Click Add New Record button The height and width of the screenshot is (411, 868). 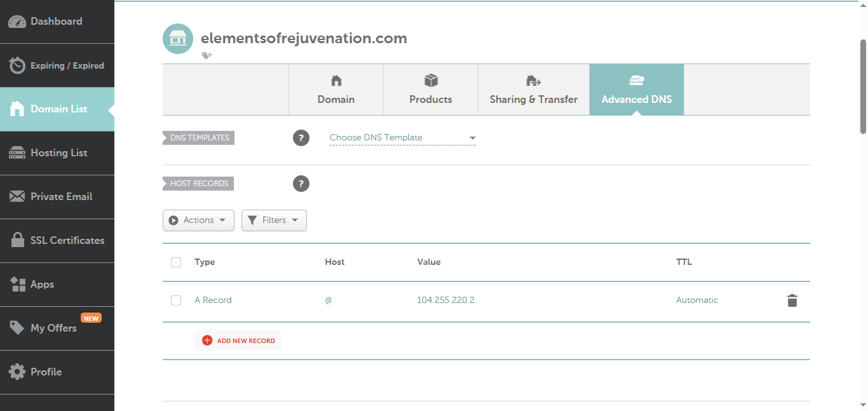click(238, 340)
